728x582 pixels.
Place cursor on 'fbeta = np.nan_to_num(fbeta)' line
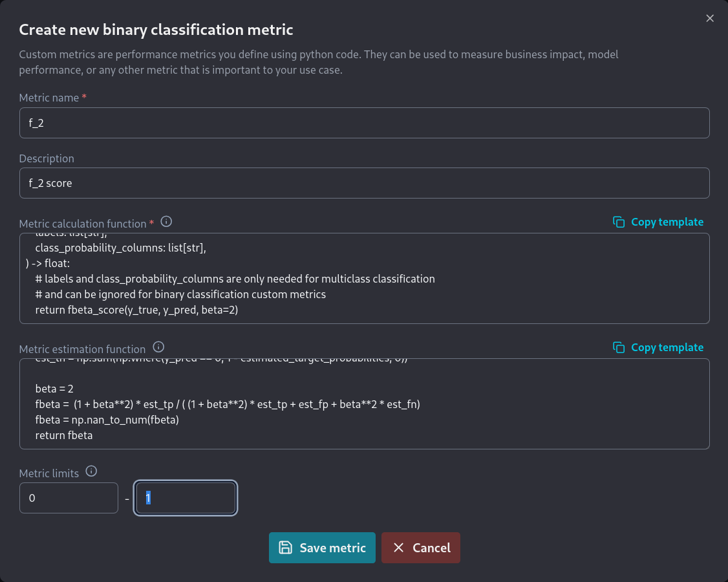(x=107, y=420)
